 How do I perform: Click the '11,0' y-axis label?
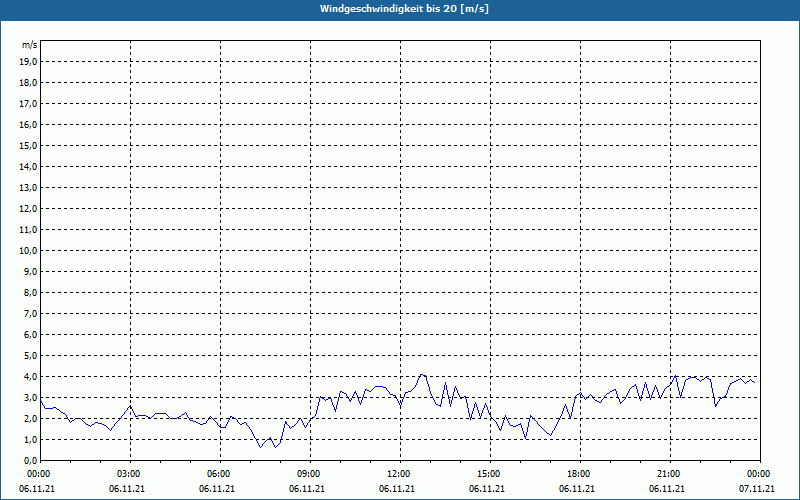point(29,230)
